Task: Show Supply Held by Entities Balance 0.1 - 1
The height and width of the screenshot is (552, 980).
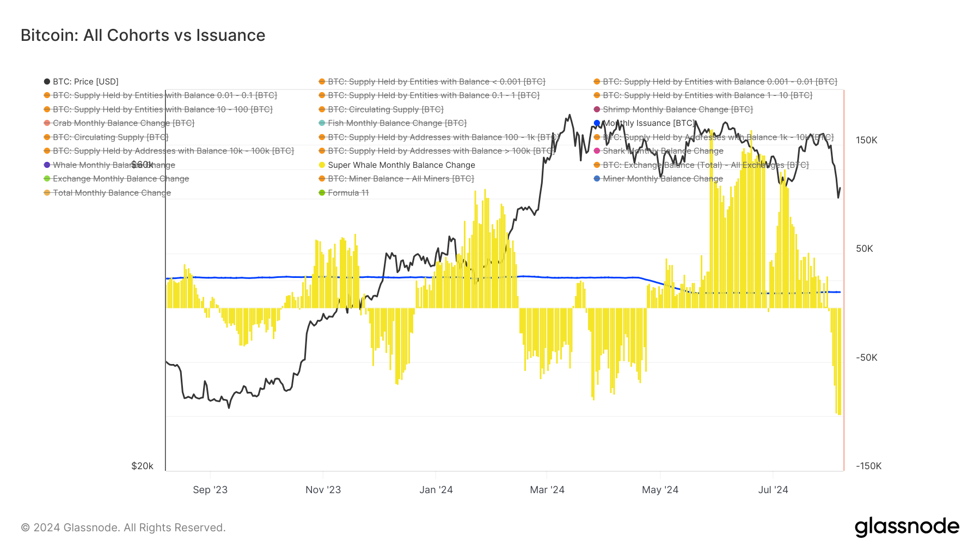Action: [x=429, y=95]
